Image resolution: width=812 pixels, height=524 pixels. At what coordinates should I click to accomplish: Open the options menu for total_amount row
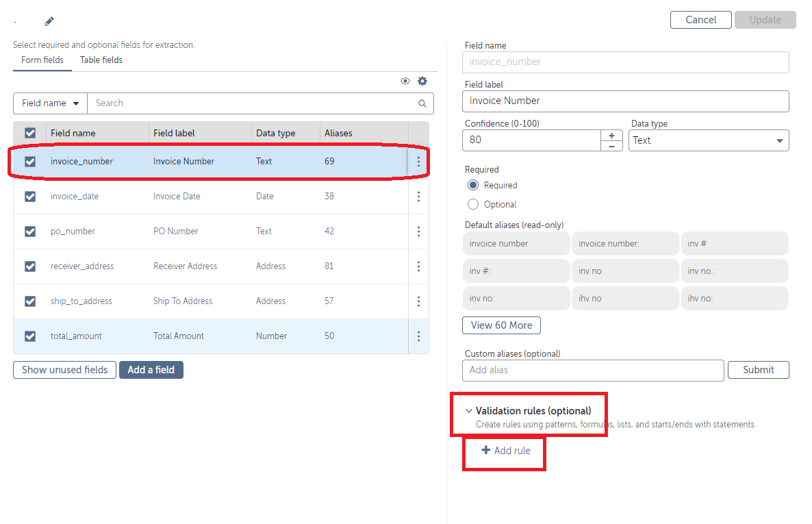[418, 336]
